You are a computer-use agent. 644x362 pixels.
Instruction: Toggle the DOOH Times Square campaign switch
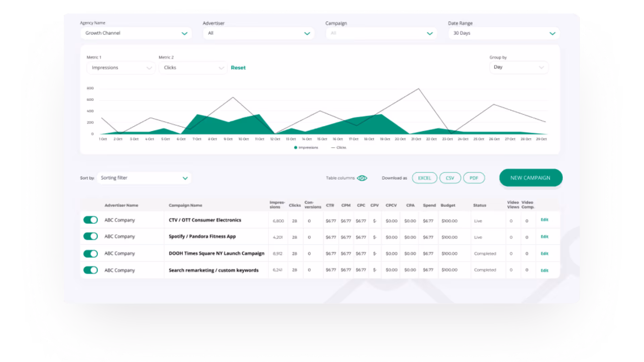(x=91, y=253)
